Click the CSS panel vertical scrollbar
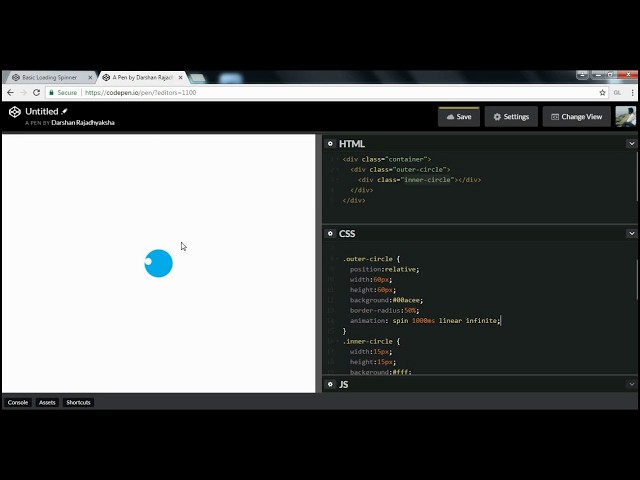 click(x=637, y=280)
